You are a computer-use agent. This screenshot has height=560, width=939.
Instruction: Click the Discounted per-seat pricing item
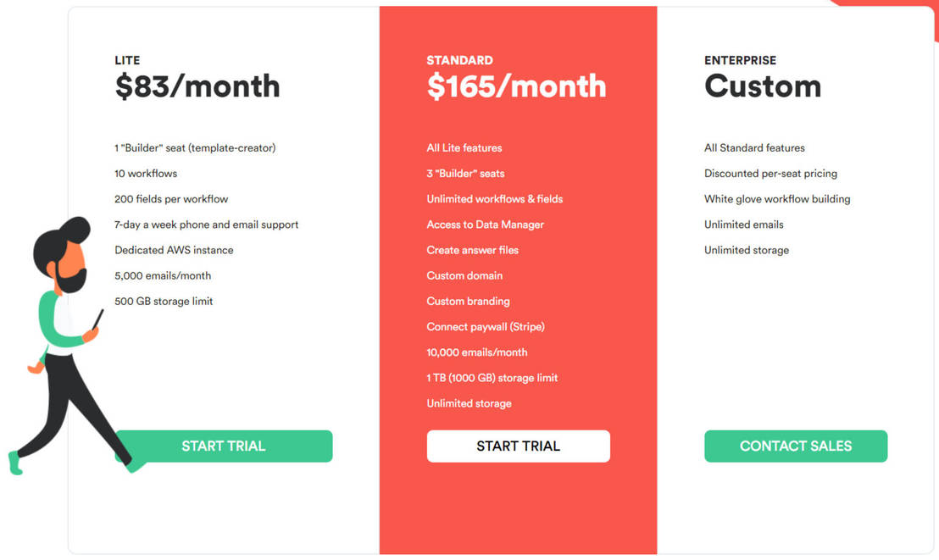click(x=770, y=173)
